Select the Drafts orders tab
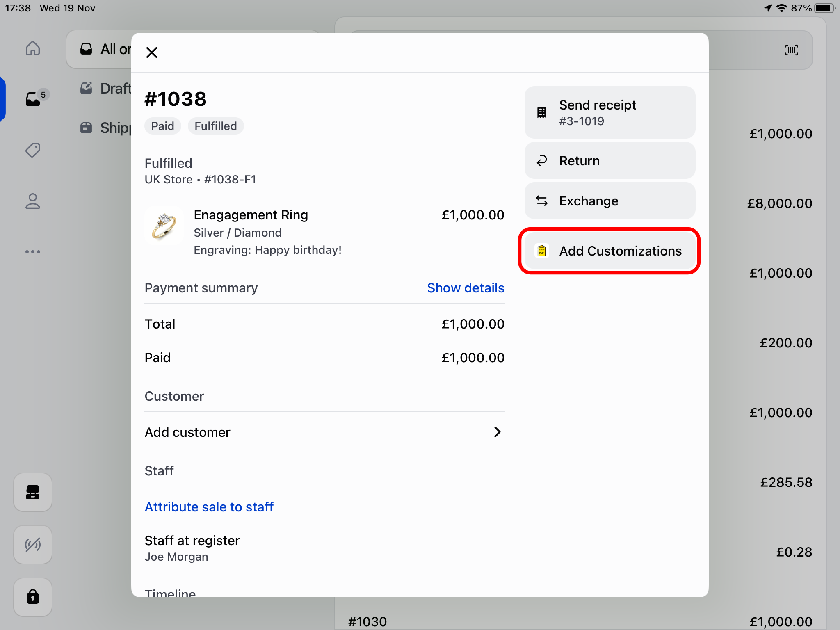The height and width of the screenshot is (630, 840). 106,89
